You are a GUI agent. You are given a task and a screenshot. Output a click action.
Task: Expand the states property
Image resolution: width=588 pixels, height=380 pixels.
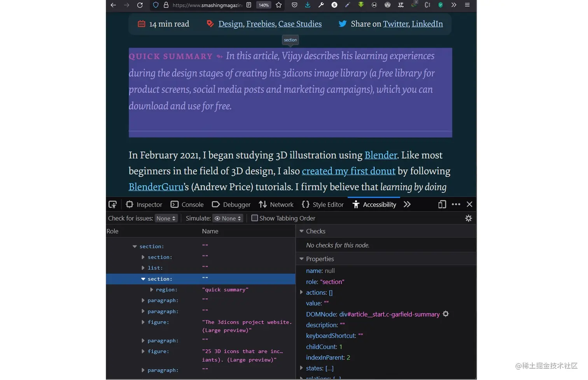click(301, 368)
